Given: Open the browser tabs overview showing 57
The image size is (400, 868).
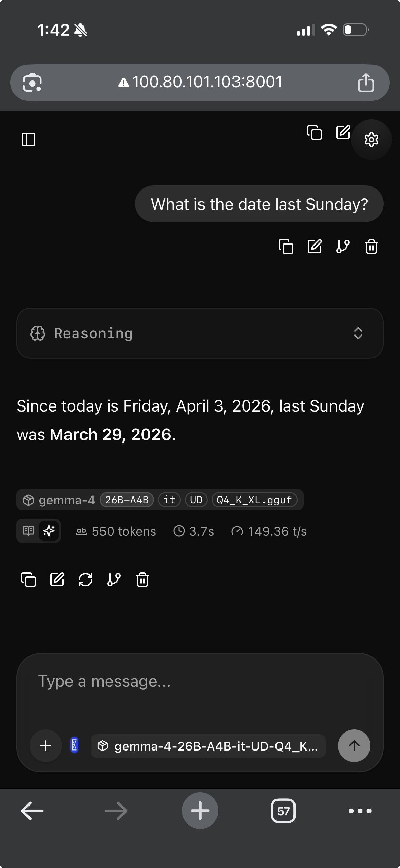Looking at the screenshot, I should pos(283,811).
